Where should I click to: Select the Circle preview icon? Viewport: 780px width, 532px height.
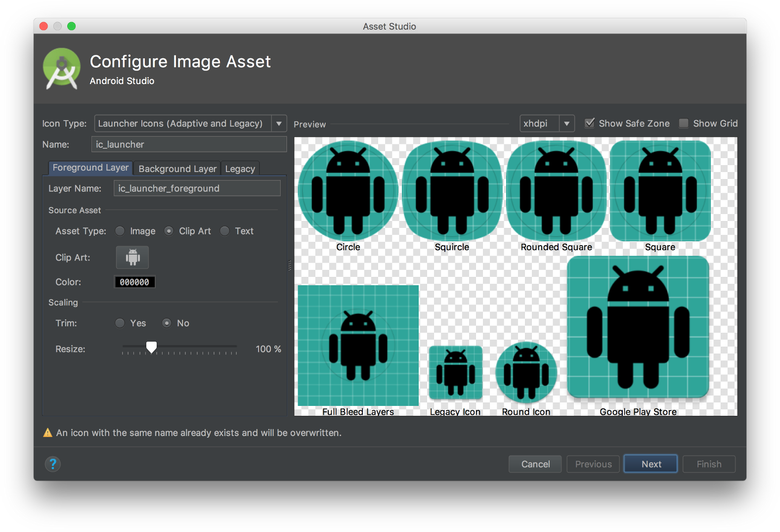348,191
